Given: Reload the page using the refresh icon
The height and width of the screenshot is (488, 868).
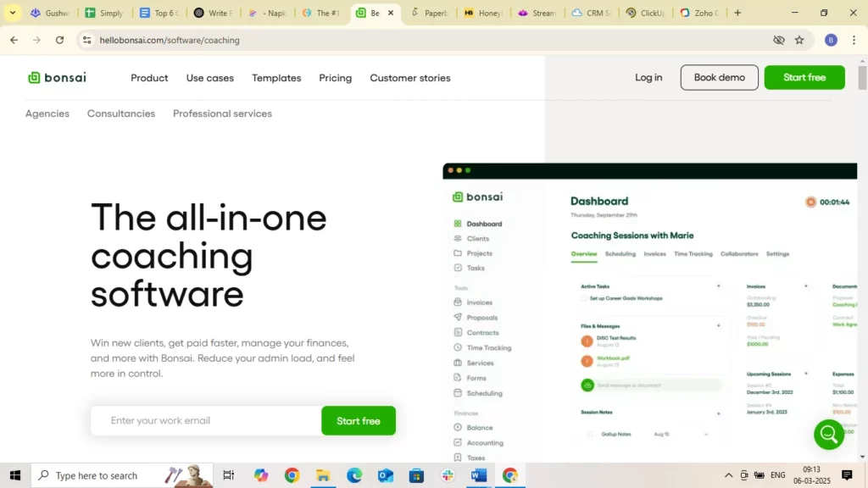Looking at the screenshot, I should 59,40.
